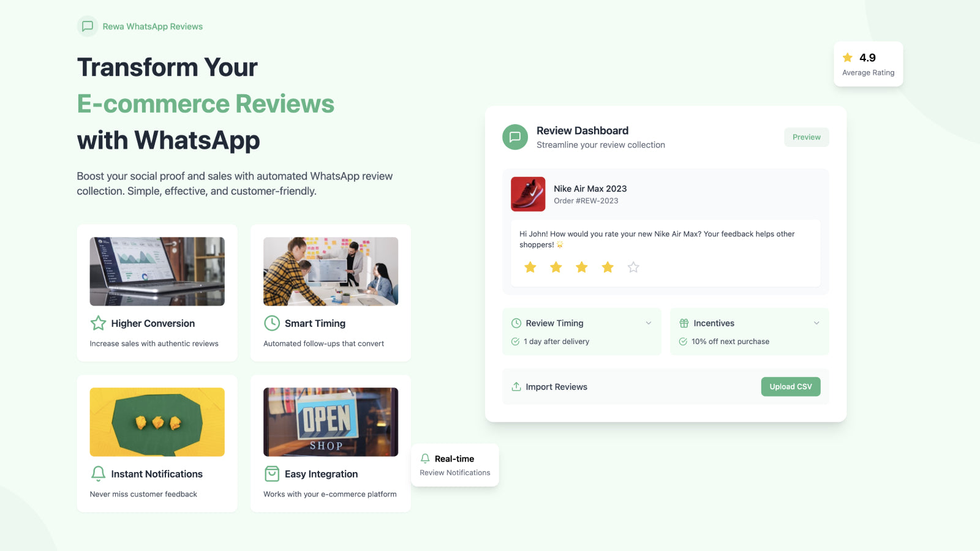This screenshot has width=980, height=551.
Task: Select the green chat icon beside Review Dashboard
Action: click(x=515, y=137)
